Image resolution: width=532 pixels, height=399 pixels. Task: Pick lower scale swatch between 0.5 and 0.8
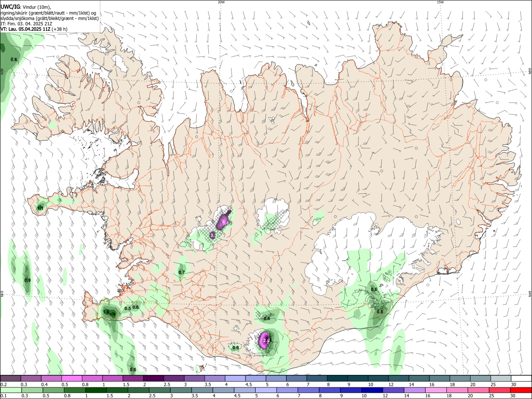point(53,390)
